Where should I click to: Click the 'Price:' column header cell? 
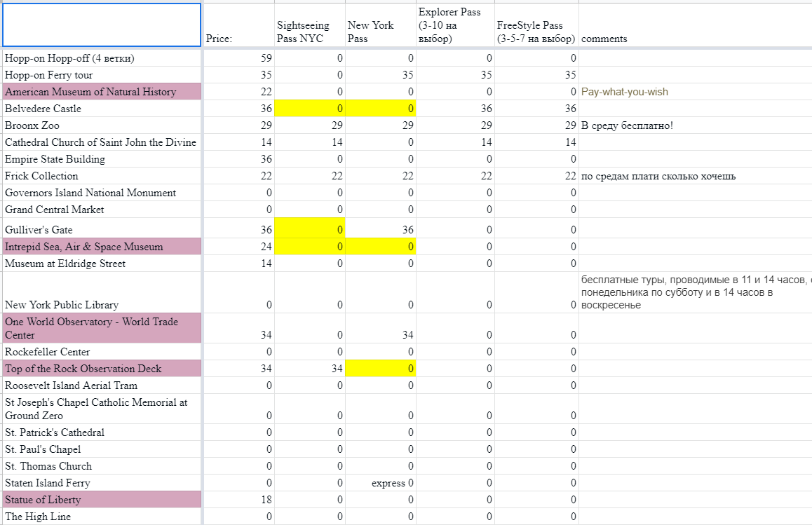click(238, 25)
